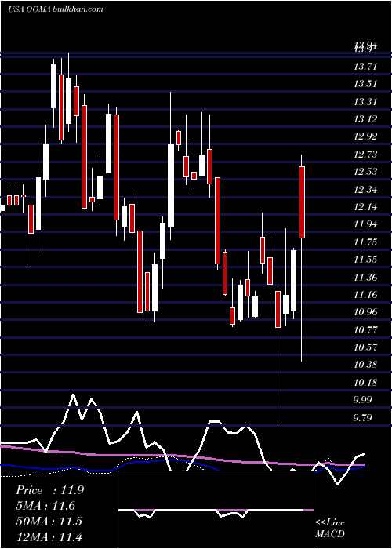
Task: Click the 10.77 price axis label
Action: tap(365, 330)
